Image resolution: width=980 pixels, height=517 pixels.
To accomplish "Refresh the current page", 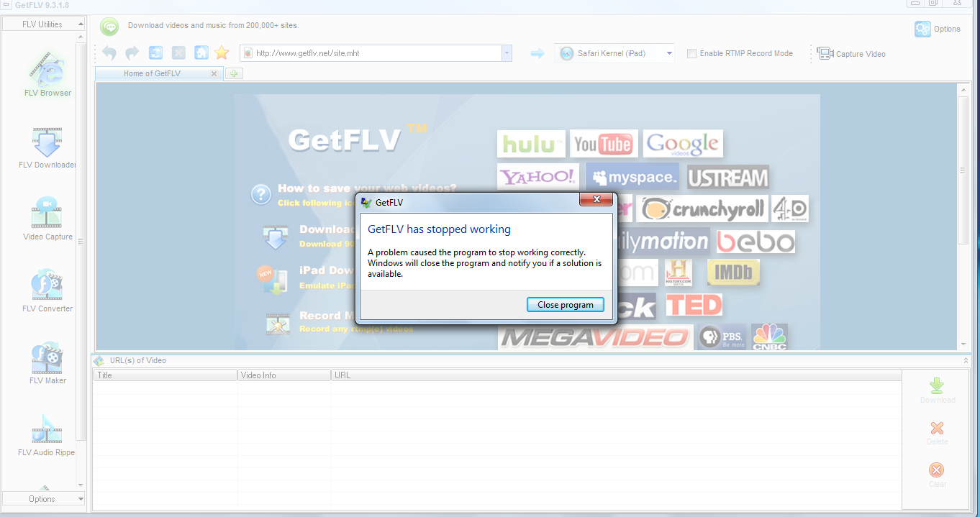I will coord(155,52).
